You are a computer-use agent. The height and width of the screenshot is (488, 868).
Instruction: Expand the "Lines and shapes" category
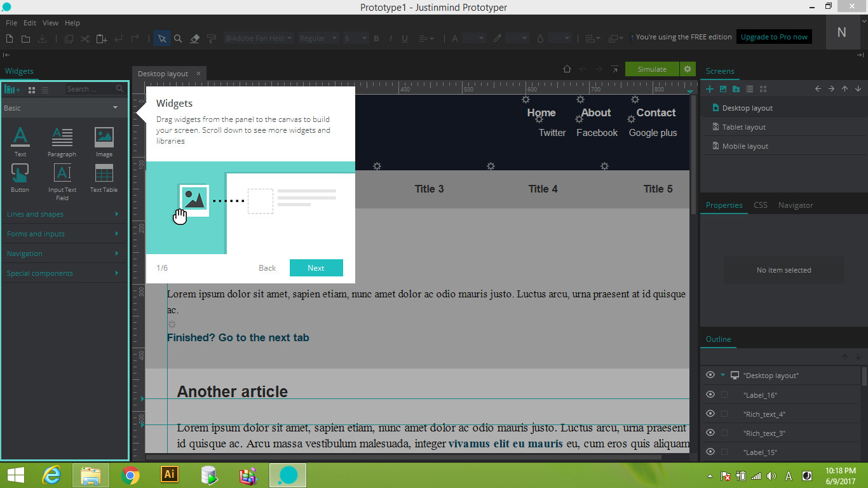pos(64,214)
